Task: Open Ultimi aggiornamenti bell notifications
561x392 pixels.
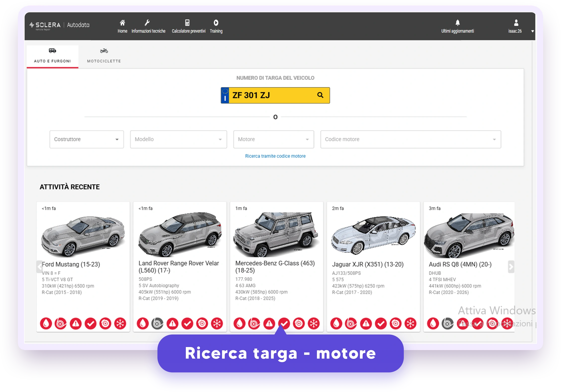Action: [x=458, y=23]
